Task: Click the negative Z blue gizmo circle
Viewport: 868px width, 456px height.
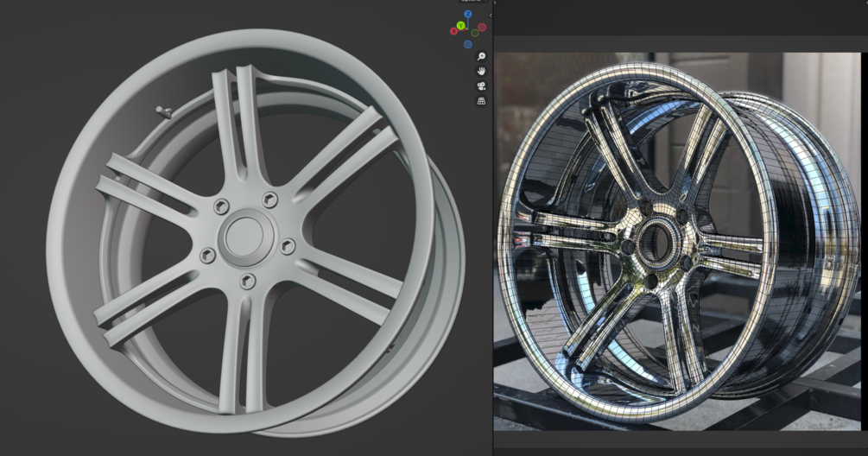Action: 468,44
